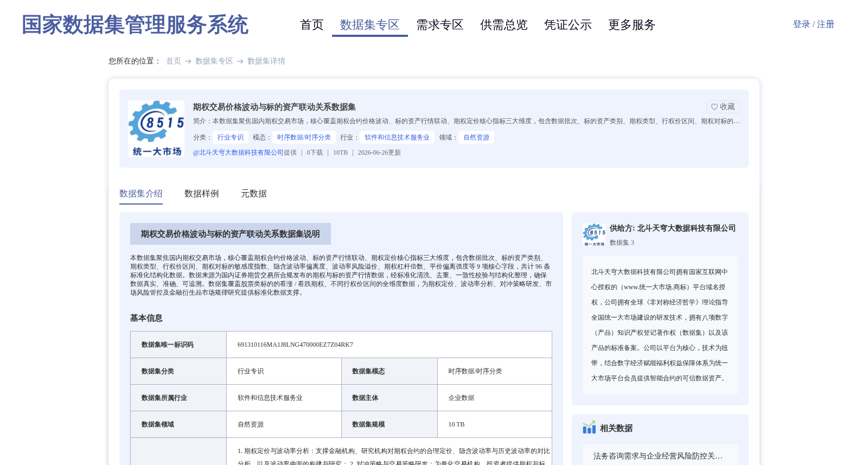Open the 凭证公示 menu item

pyautogui.click(x=568, y=25)
